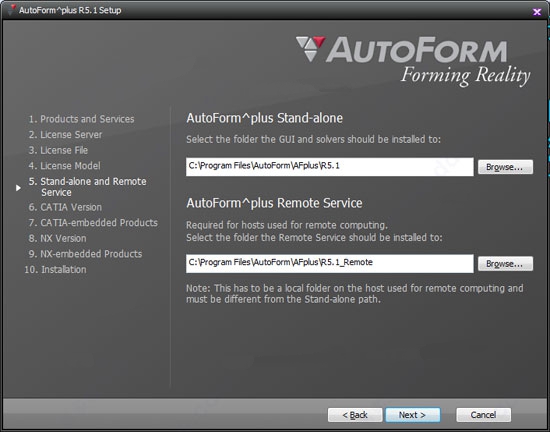Select step 3 License File

(58, 150)
